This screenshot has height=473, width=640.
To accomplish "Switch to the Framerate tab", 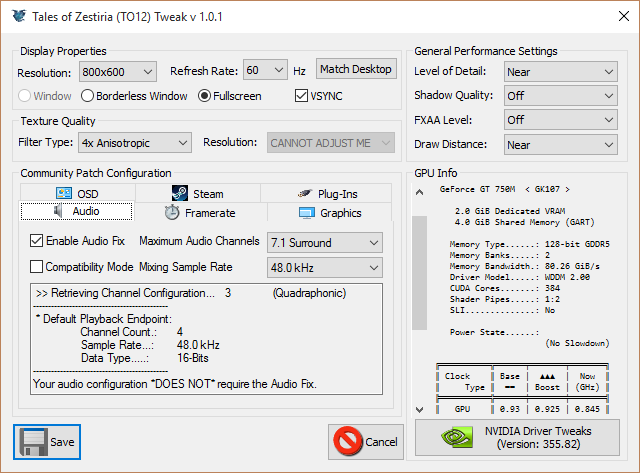I will coord(200,212).
